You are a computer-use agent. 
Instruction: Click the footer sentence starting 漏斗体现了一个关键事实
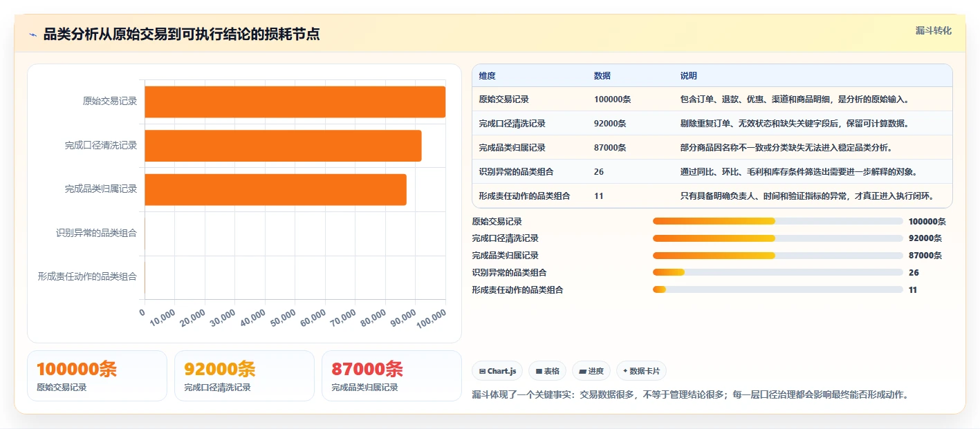click(x=690, y=395)
